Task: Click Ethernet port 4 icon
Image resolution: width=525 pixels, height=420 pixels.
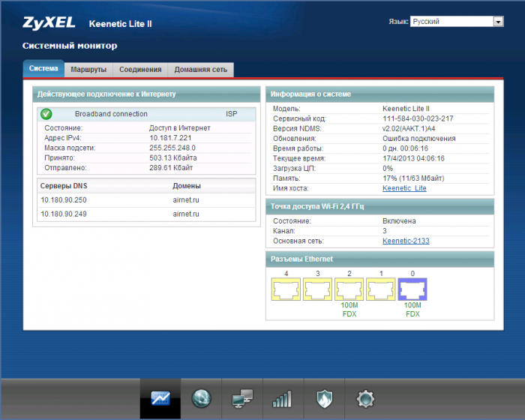Action: [286, 289]
